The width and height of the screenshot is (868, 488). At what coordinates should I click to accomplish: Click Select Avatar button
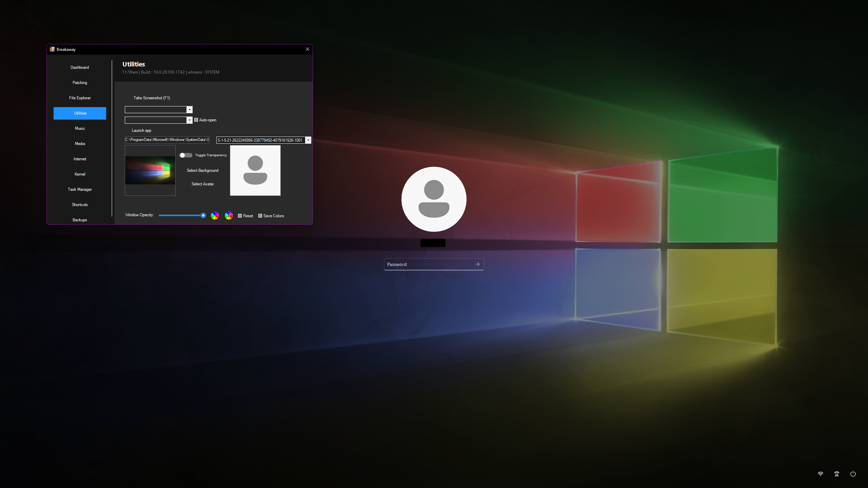202,184
